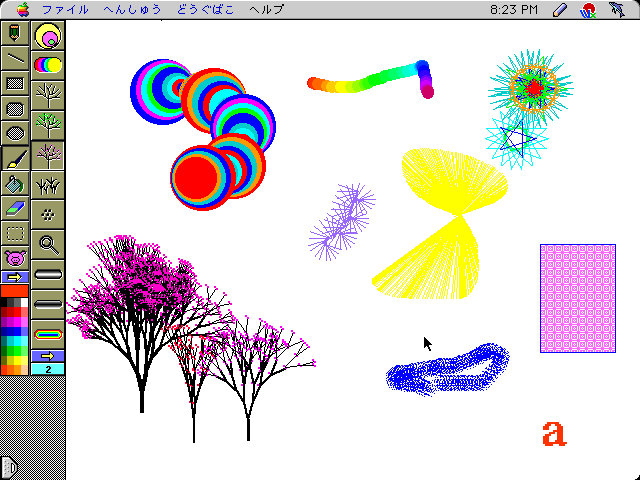Image resolution: width=640 pixels, height=480 pixels.
Task: Expand brush options with the yellow arrow above '2'
Action: pyautogui.click(x=47, y=355)
